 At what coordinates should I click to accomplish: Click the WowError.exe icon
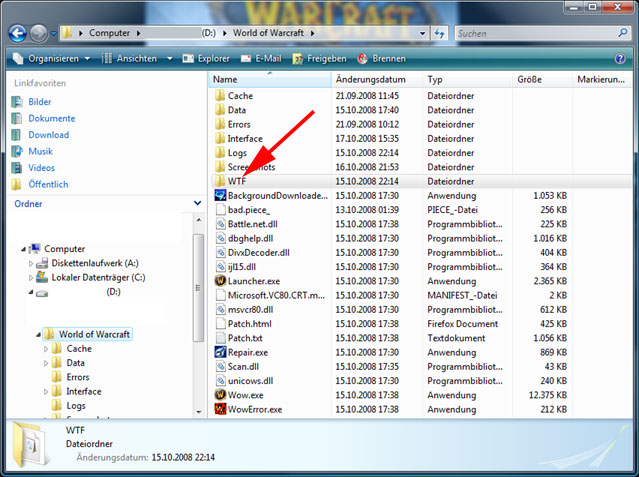point(220,409)
